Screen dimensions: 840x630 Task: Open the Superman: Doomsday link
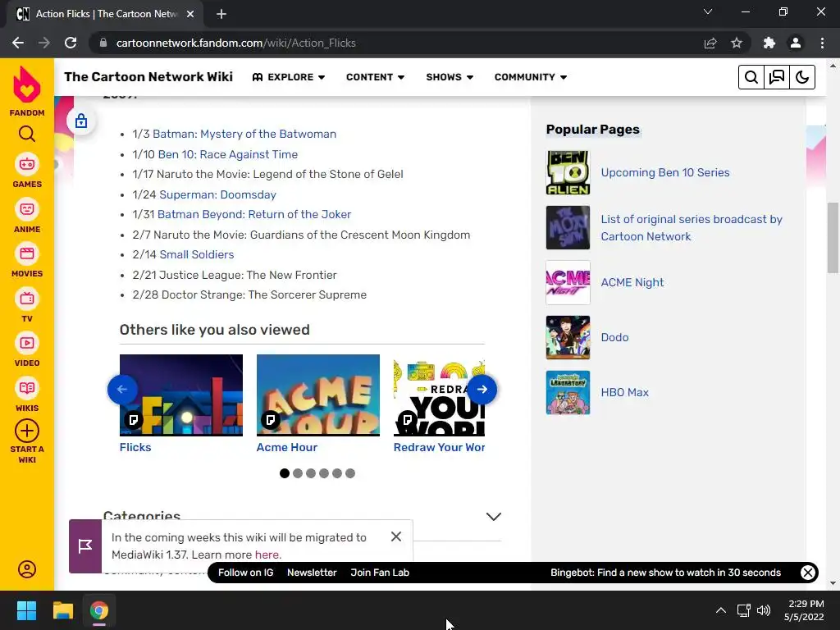(217, 194)
